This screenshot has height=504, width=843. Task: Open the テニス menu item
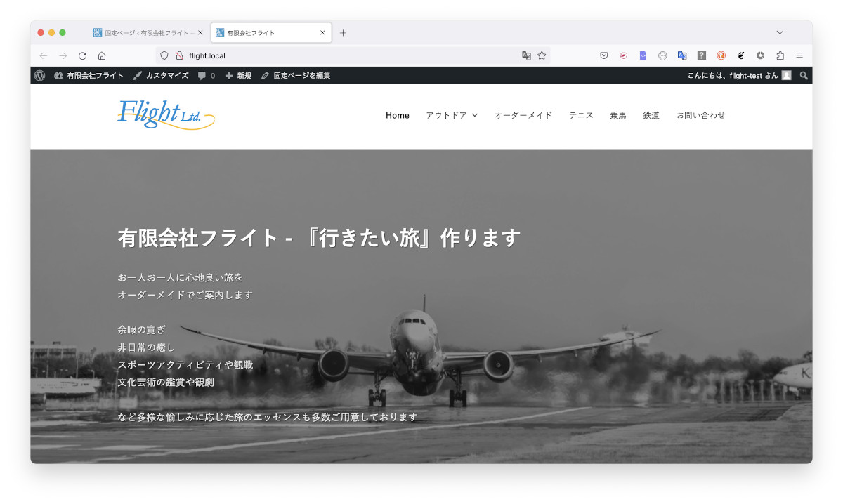point(581,115)
